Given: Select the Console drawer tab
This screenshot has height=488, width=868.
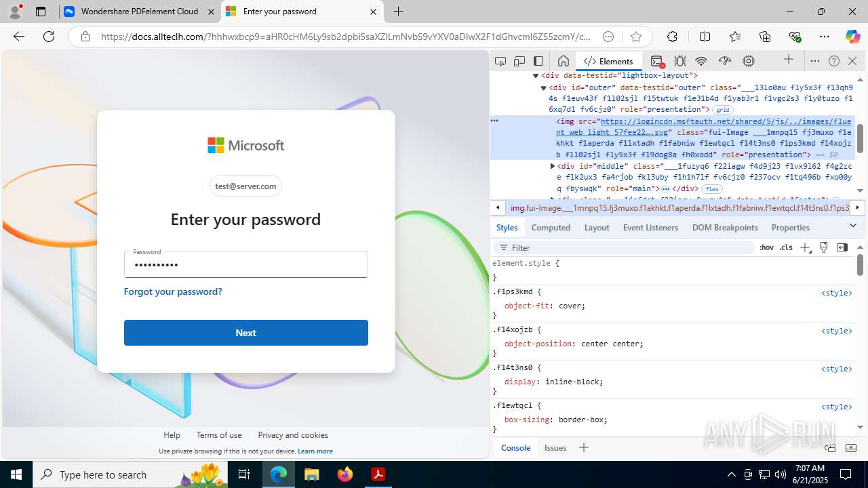Looking at the screenshot, I should [x=515, y=448].
